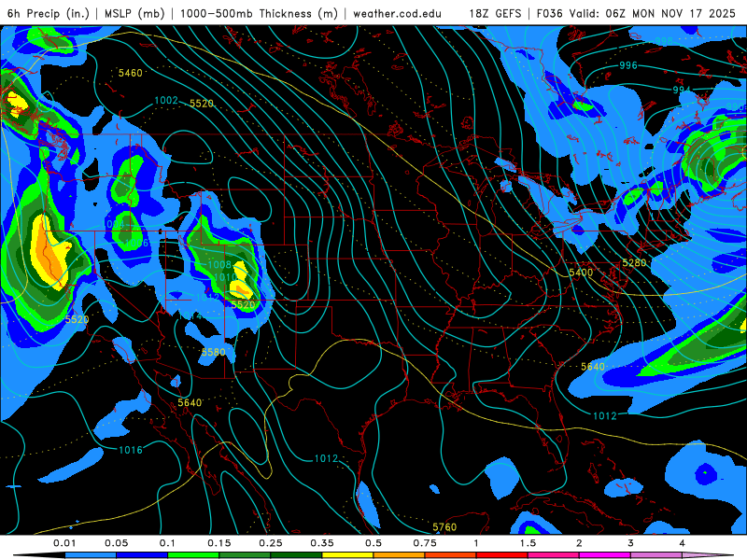Select the '1008' isobar label
The image size is (747, 560).
pyautogui.click(x=219, y=264)
